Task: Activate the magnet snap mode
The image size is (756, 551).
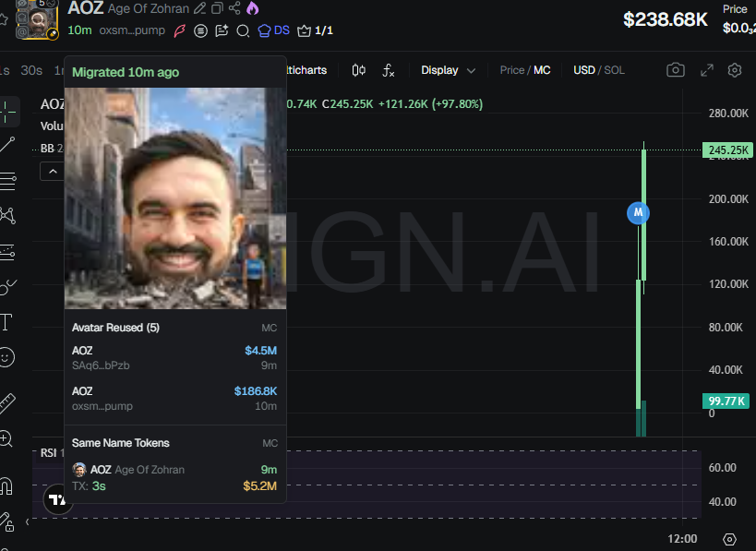Action: [x=7, y=485]
